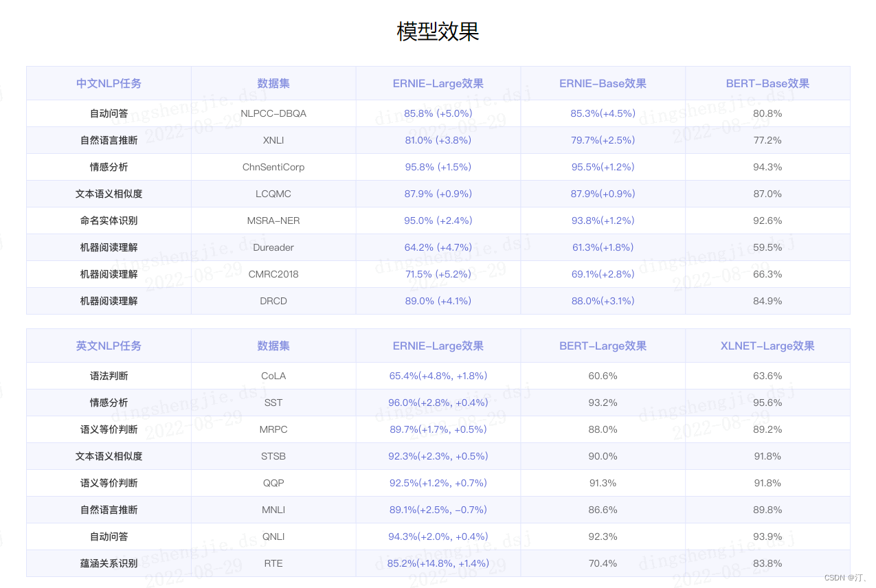Select the "英文NLP任务" column header
The width and height of the screenshot is (876, 588).
tap(109, 346)
